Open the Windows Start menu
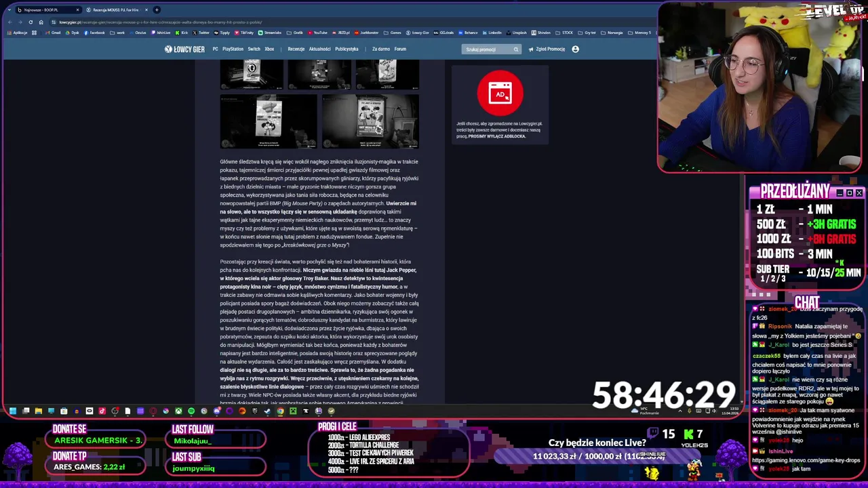The height and width of the screenshot is (488, 868). click(12, 411)
